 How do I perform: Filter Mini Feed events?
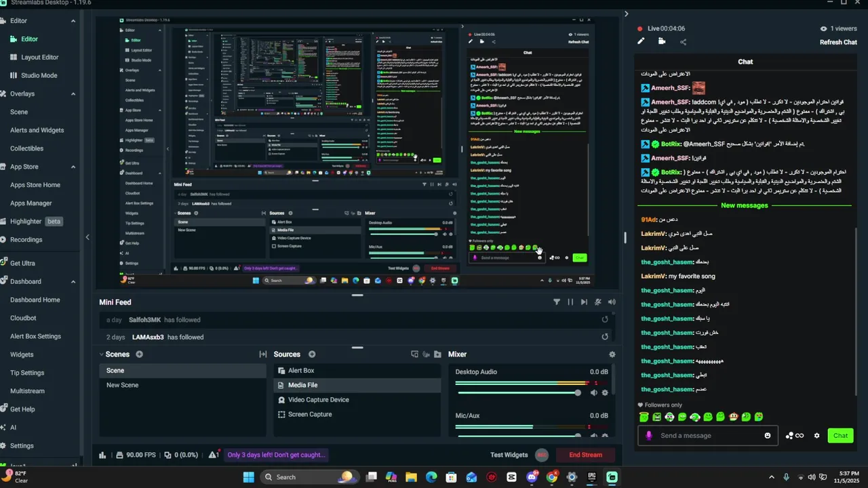(557, 302)
